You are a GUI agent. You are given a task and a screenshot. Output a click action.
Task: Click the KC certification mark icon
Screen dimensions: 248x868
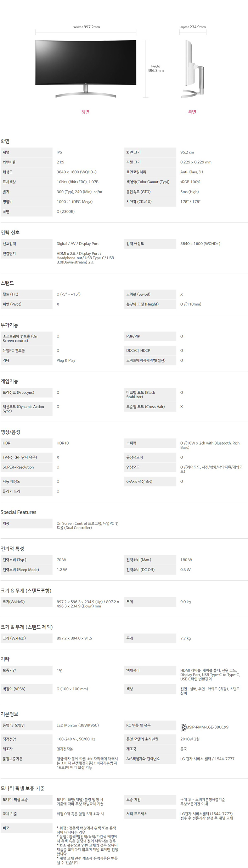(183, 727)
